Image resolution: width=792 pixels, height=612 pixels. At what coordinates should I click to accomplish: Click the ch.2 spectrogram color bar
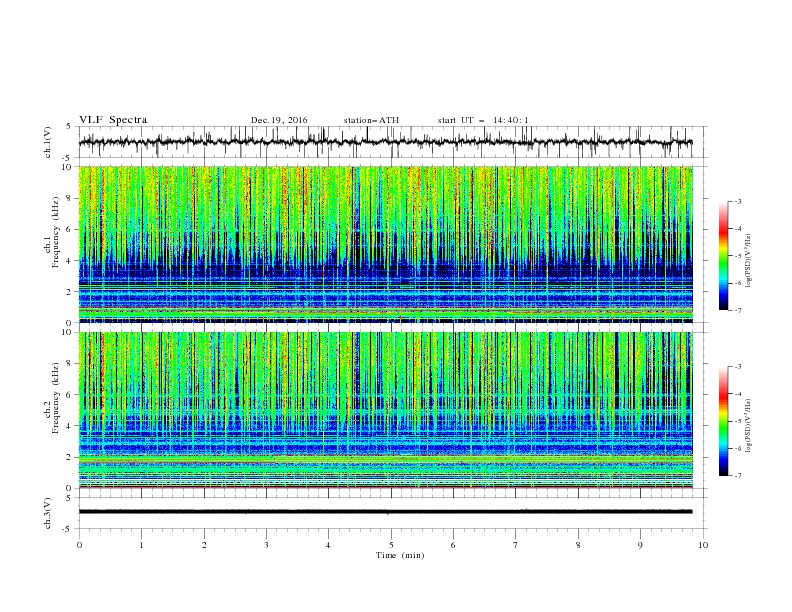[724, 421]
